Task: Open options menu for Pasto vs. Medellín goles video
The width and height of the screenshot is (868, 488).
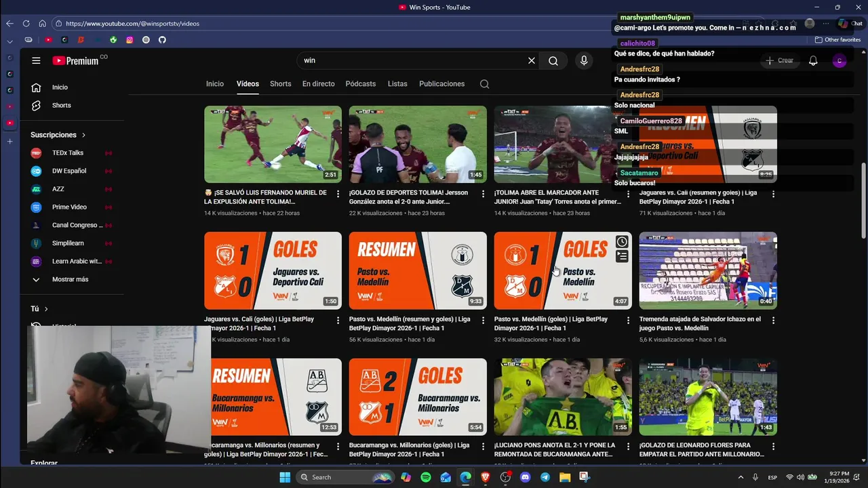Action: pos(628,321)
